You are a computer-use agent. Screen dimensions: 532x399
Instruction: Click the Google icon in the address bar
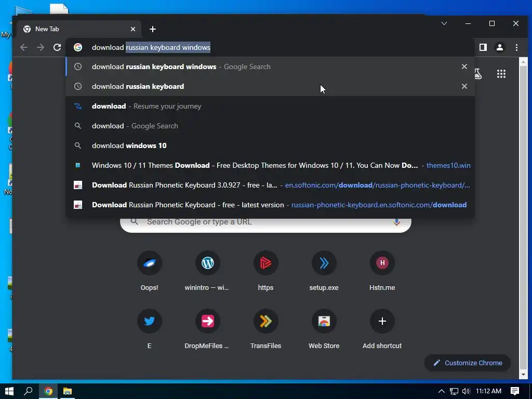click(78, 47)
